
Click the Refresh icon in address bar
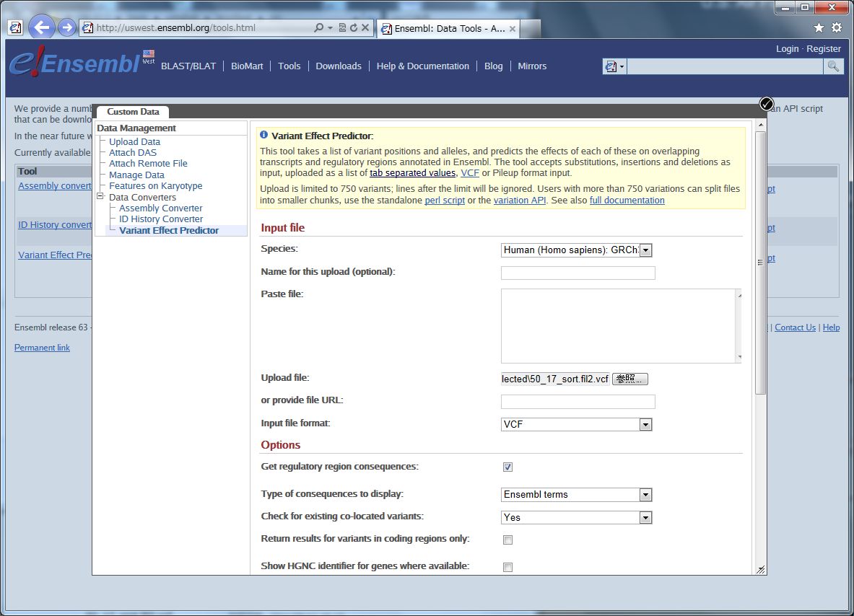click(x=354, y=27)
